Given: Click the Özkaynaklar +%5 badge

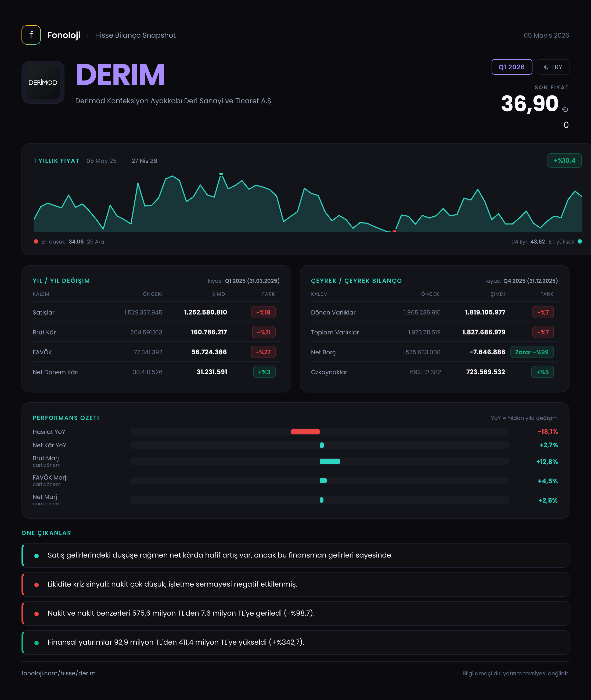Looking at the screenshot, I should coord(542,372).
